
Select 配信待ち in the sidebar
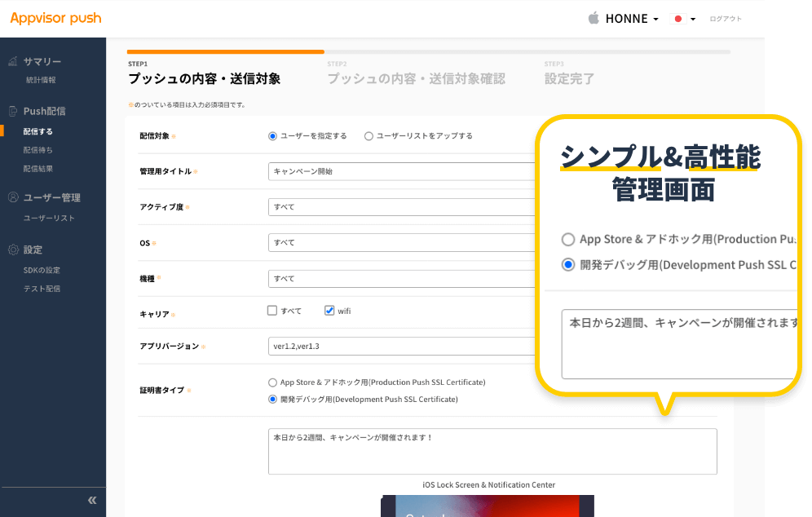[x=38, y=150]
